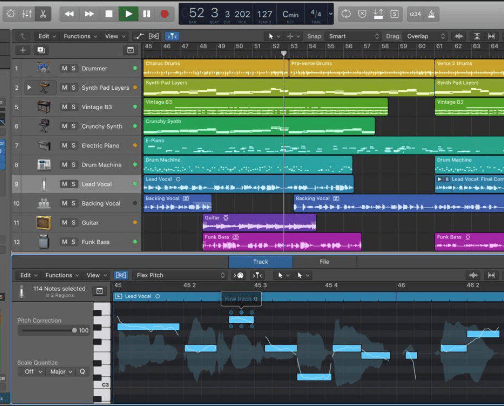
Task: Select the Vintage B3 organ icon
Action: pos(44,107)
